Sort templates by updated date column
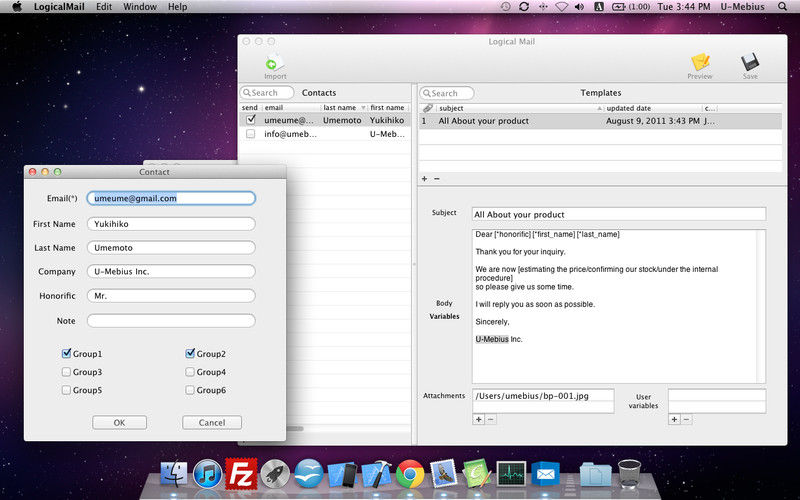 (x=653, y=108)
